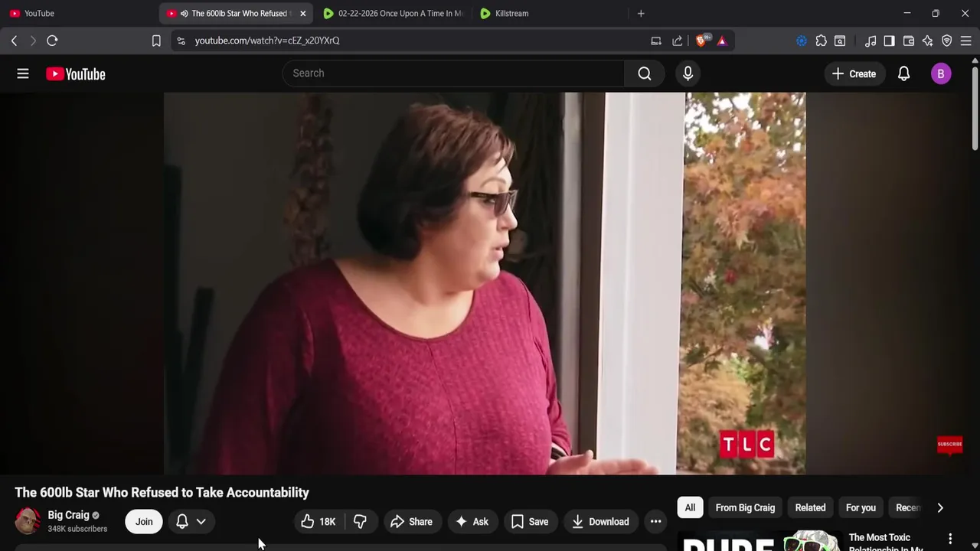Mute the 600lb Star tab audio icon

185,13
